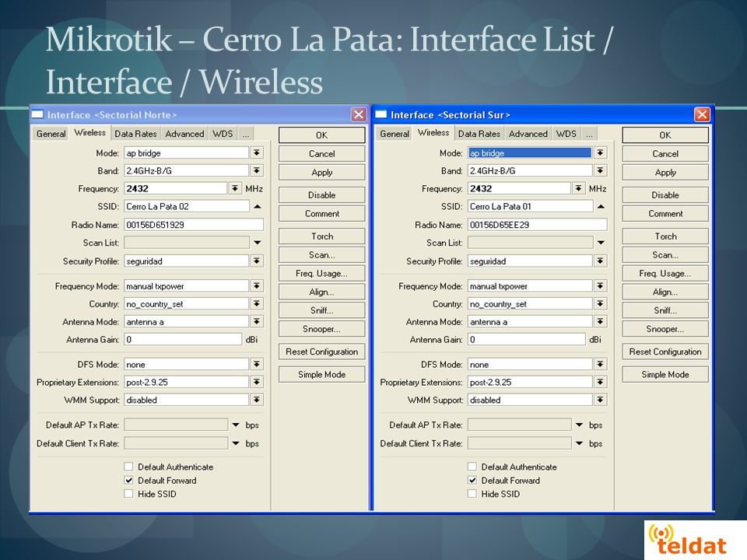Open Country dropdown in Sectorial Sur

point(600,304)
